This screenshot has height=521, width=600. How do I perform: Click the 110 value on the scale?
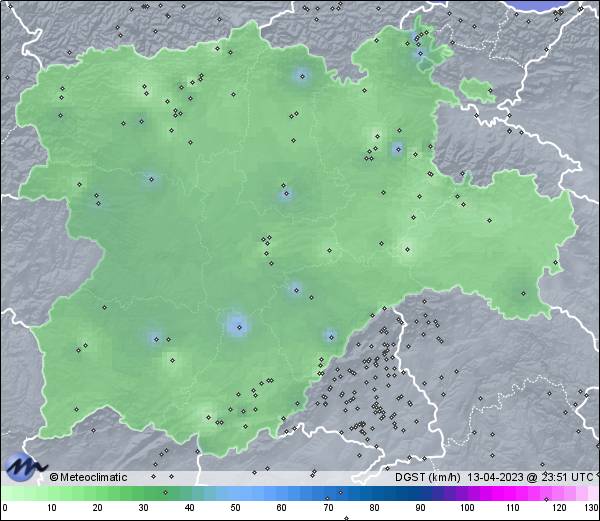tap(513, 508)
